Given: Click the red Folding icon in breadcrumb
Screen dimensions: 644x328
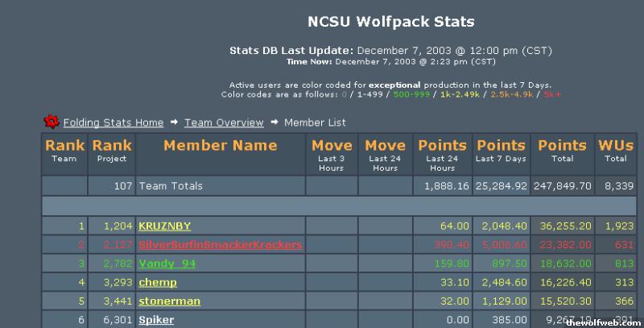Looking at the screenshot, I should (52, 122).
